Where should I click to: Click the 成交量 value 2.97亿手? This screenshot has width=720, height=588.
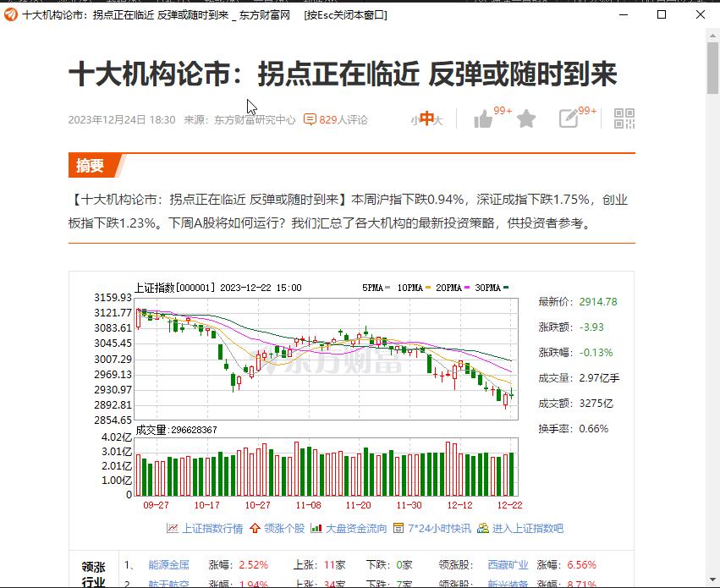pyautogui.click(x=599, y=378)
